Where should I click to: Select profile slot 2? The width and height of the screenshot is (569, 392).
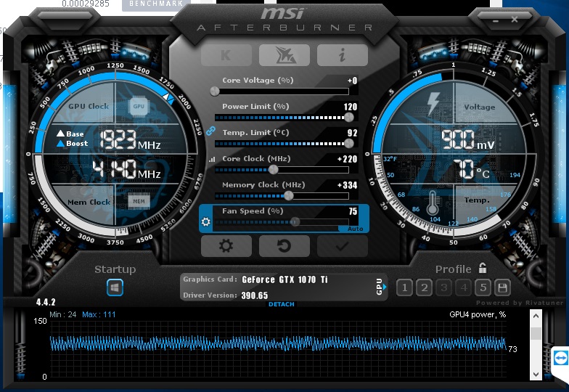(424, 287)
